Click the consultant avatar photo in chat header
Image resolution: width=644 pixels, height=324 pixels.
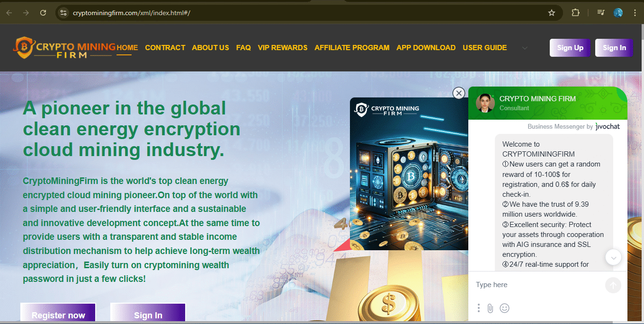click(x=485, y=103)
